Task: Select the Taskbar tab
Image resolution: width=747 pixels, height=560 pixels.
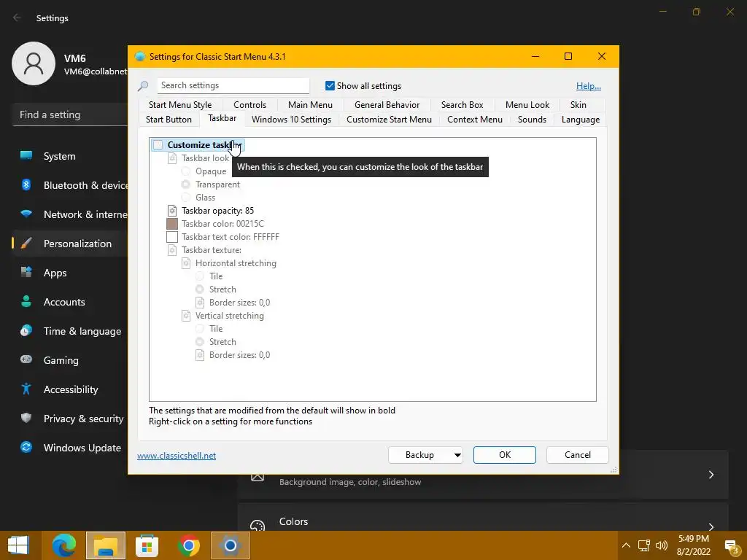Action: click(222, 118)
